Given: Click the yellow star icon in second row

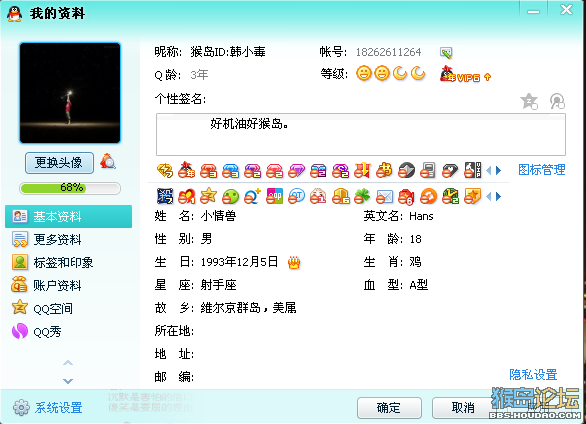Looking at the screenshot, I should pos(208,196).
